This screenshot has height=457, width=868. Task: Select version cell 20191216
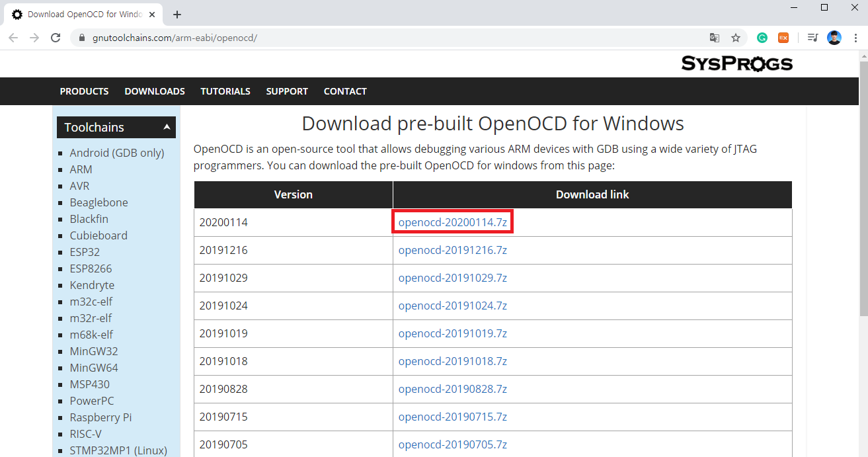[x=294, y=250]
